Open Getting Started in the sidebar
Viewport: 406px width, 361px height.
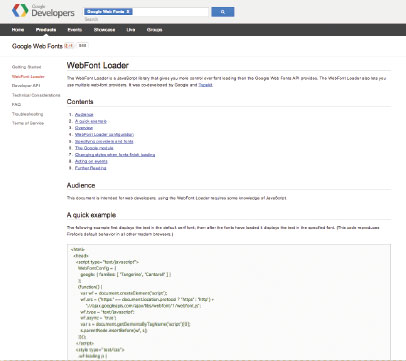(27, 67)
